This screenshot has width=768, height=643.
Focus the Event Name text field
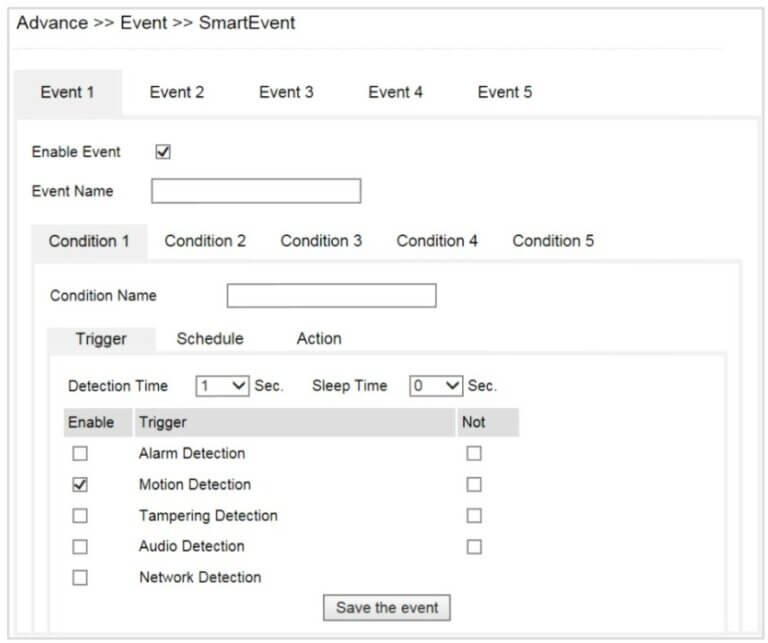[x=256, y=191]
